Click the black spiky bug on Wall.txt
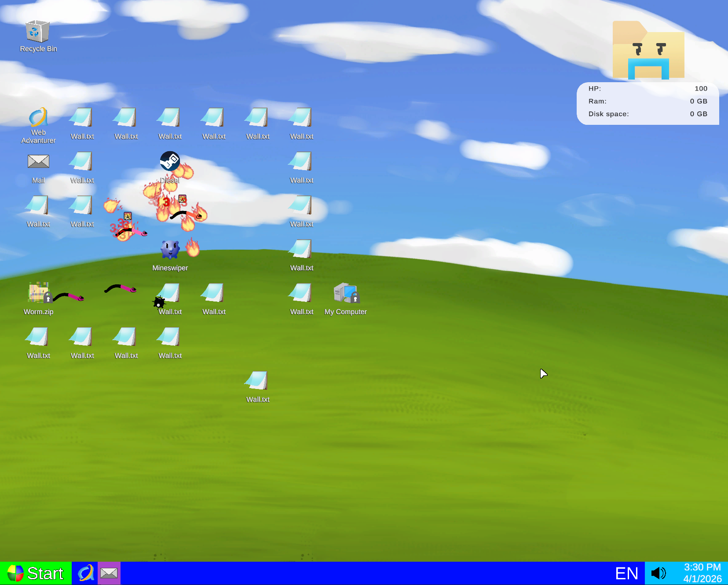Viewport: 728px width, 585px height. tap(159, 302)
